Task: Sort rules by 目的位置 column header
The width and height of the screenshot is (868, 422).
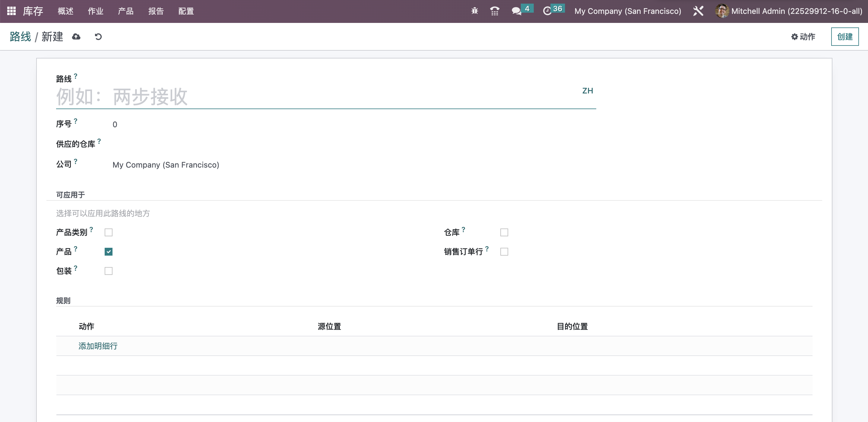Action: [572, 326]
